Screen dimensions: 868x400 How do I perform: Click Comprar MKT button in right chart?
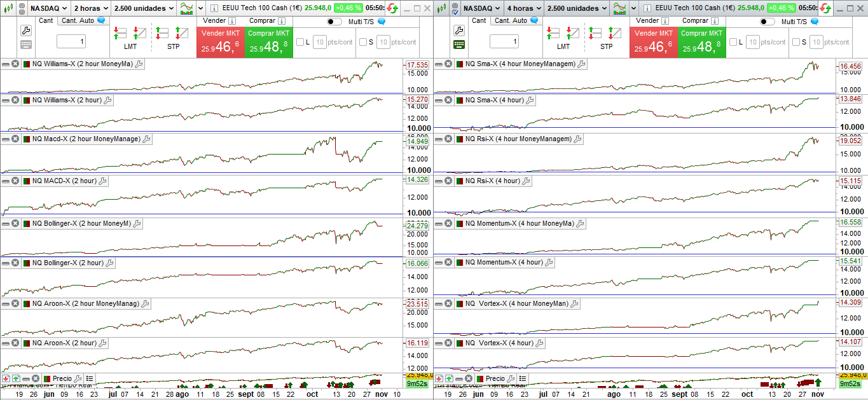[x=701, y=42]
